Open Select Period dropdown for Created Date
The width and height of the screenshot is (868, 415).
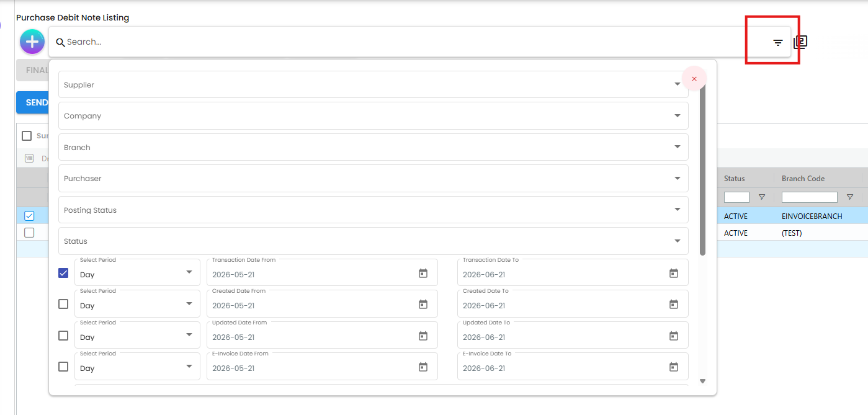tap(137, 304)
